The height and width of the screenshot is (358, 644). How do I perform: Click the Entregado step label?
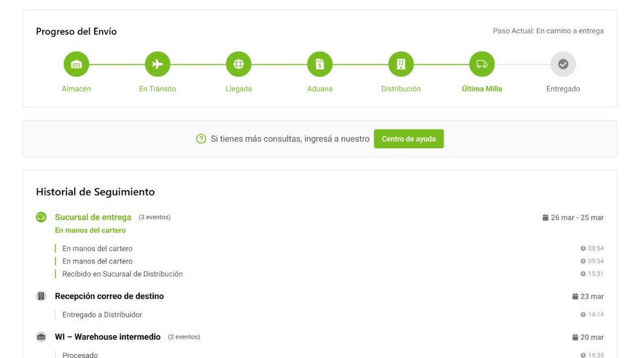(563, 89)
